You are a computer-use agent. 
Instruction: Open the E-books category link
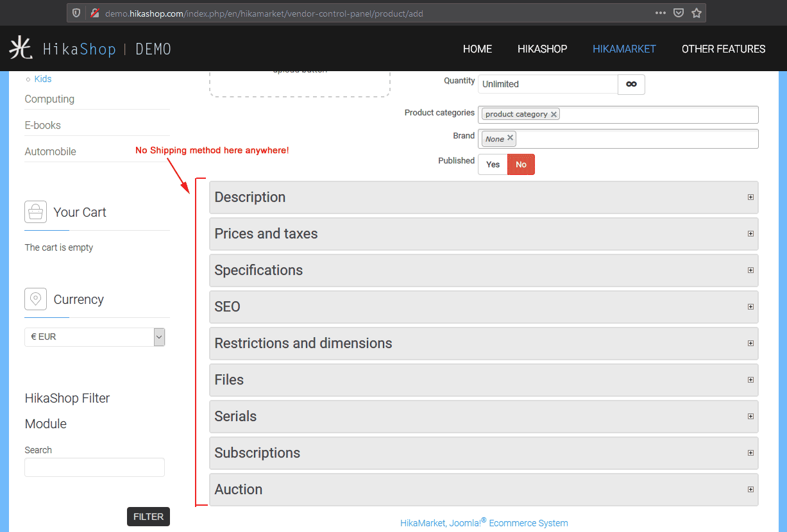click(x=43, y=125)
